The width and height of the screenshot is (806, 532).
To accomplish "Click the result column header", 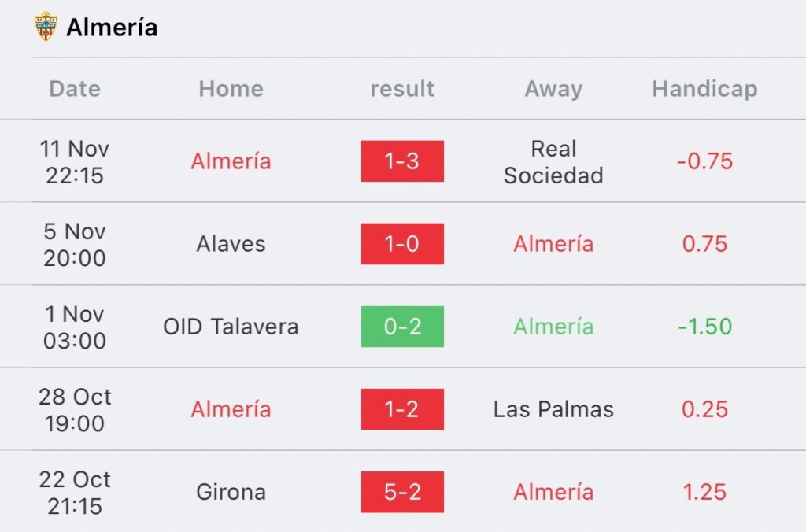I will [402, 88].
